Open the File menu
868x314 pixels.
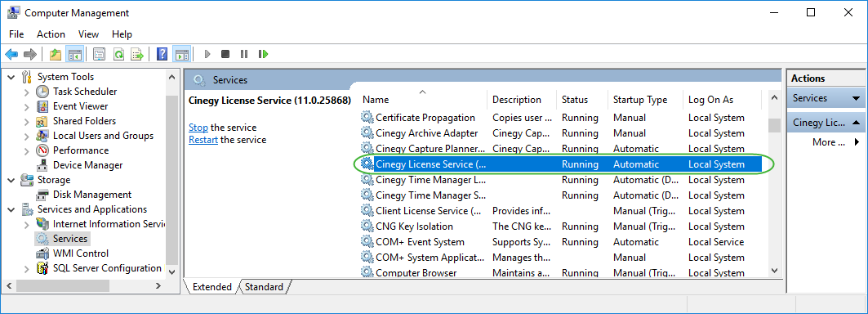[16, 34]
